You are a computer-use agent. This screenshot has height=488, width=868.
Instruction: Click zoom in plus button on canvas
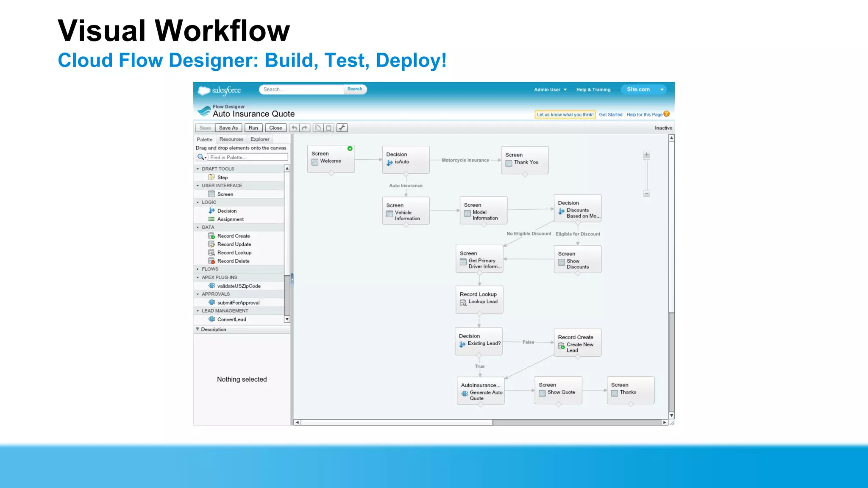[647, 155]
